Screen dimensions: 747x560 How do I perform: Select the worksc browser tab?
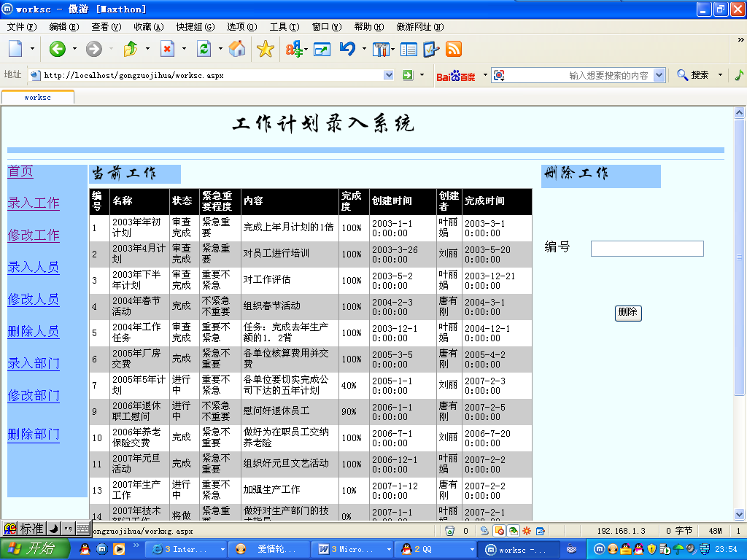click(x=38, y=97)
